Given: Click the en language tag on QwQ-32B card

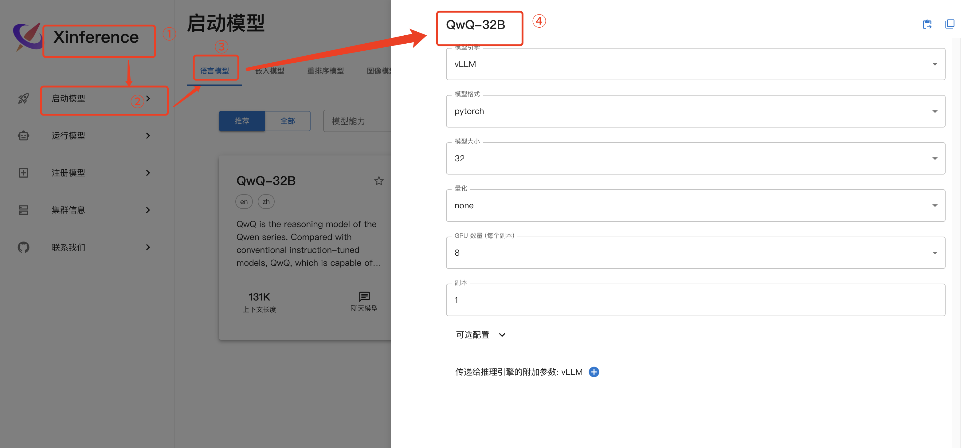Looking at the screenshot, I should click(x=244, y=202).
